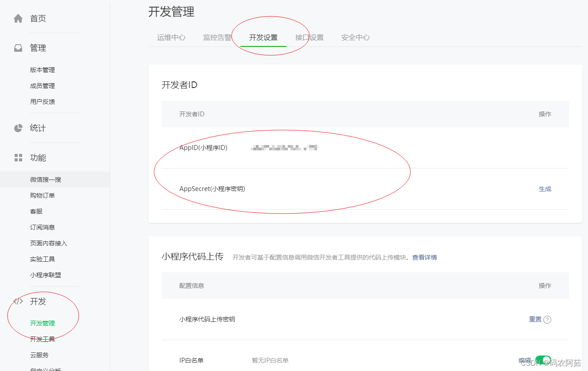Image resolution: width=588 pixels, height=371 pixels.
Task: Click the blurred AppID value
Action: pos(285,148)
